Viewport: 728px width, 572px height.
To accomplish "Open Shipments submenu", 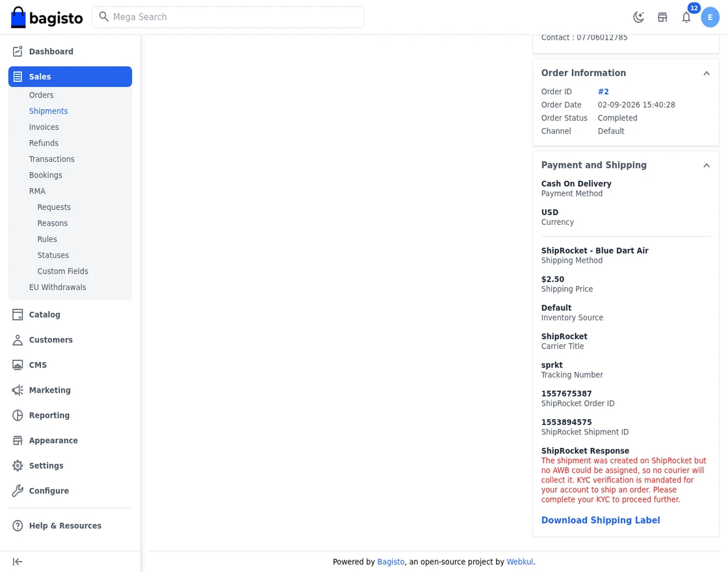I will pos(48,111).
